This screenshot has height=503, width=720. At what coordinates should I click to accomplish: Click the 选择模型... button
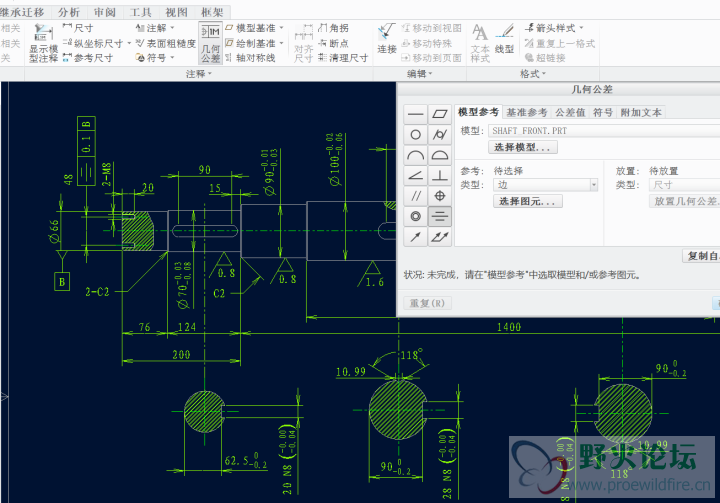pyautogui.click(x=523, y=147)
